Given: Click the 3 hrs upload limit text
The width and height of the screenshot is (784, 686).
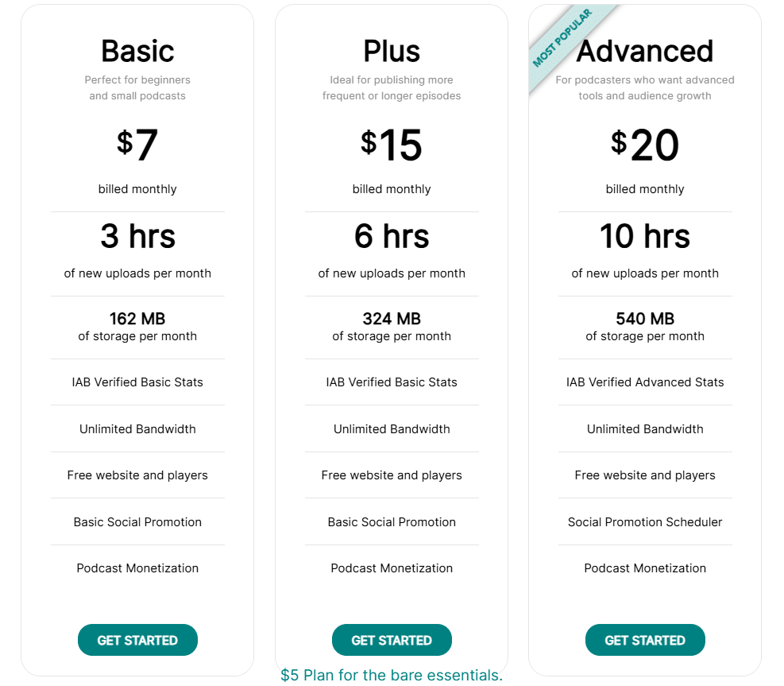Looking at the screenshot, I should pos(137,236).
